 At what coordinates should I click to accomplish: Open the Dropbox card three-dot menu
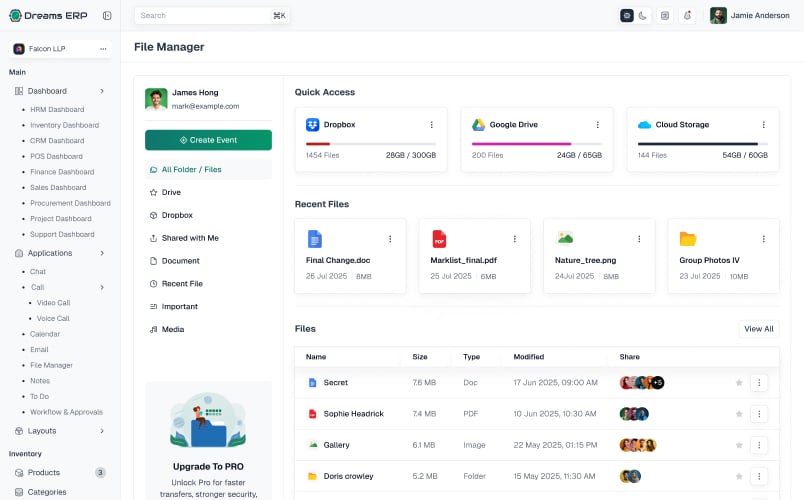point(431,125)
